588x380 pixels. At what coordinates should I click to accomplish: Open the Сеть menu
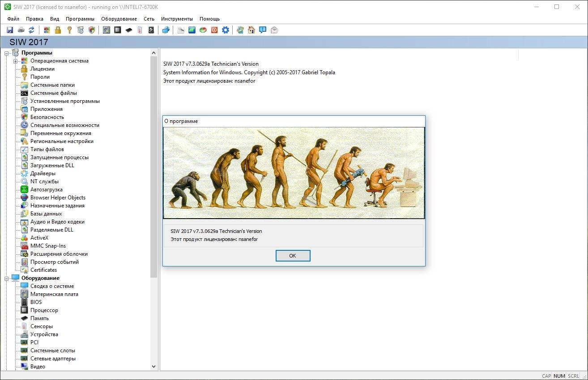pos(149,19)
